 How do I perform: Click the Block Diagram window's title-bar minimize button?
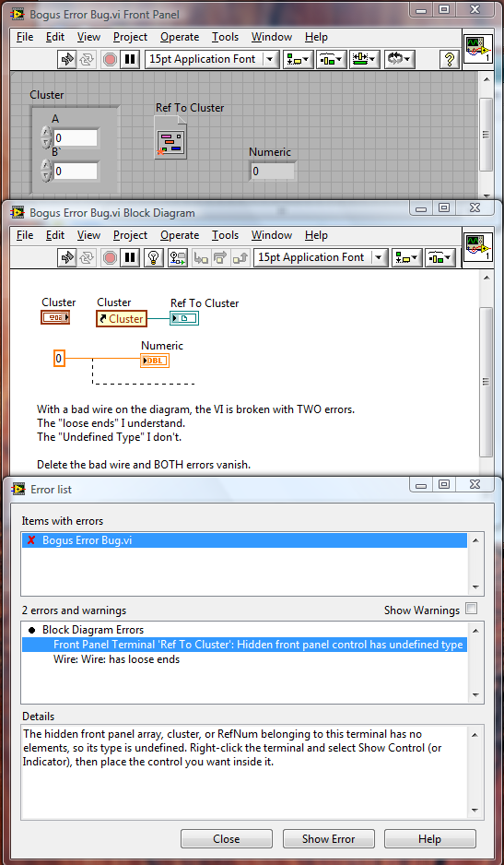pos(421,208)
